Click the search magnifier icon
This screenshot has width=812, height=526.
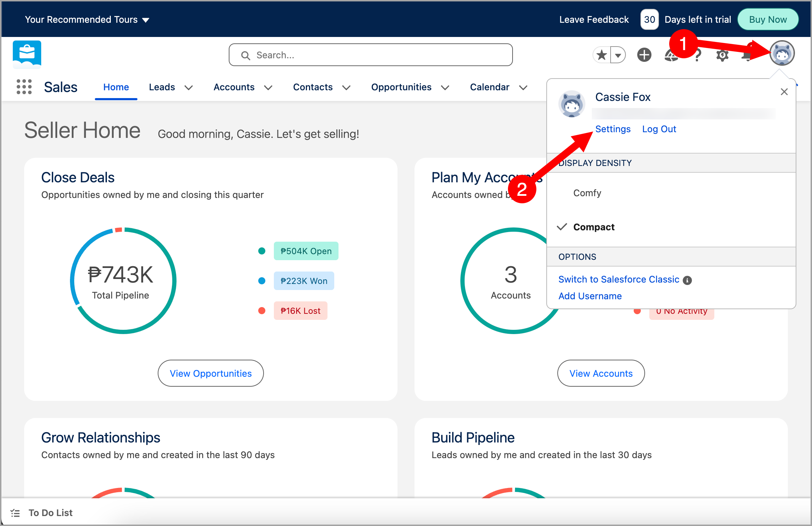coord(245,55)
